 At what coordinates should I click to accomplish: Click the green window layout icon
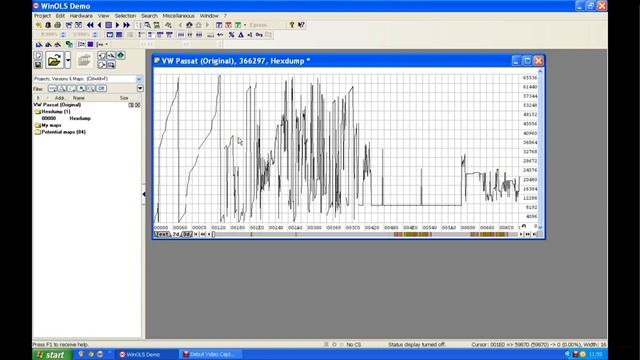point(238,25)
